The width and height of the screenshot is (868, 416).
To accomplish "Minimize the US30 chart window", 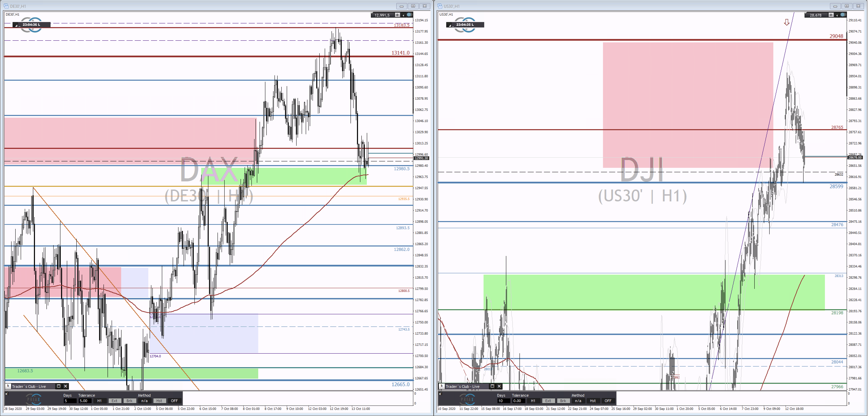I will (835, 6).
